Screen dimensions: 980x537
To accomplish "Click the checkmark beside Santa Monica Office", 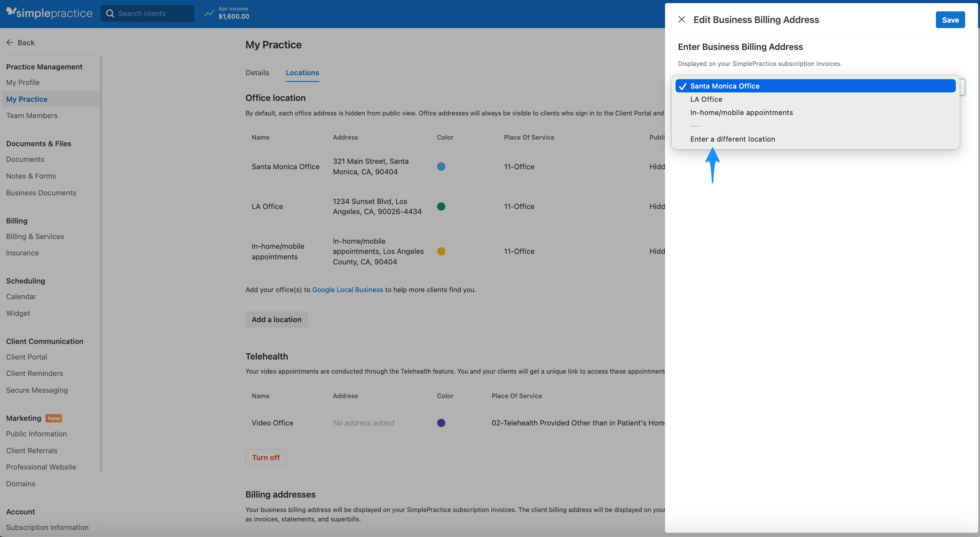I will pyautogui.click(x=682, y=86).
